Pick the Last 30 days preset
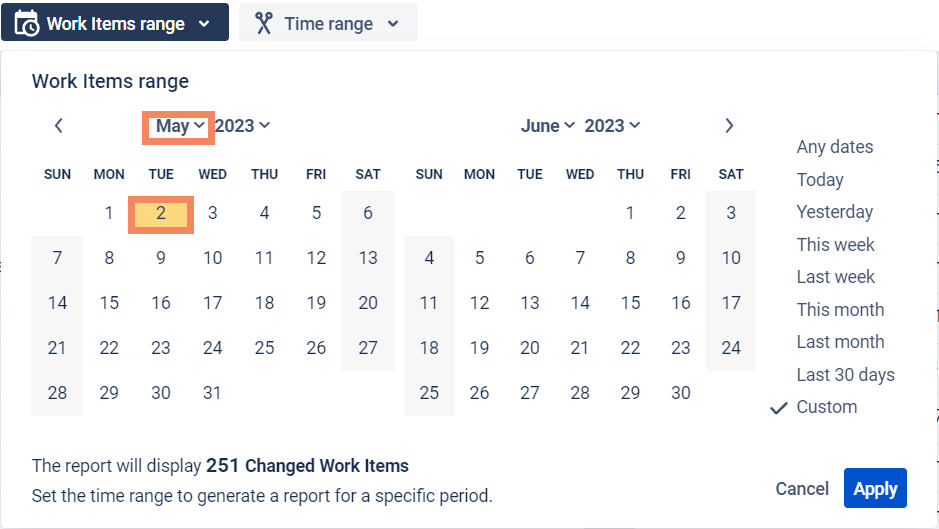939x529 pixels. tap(845, 375)
